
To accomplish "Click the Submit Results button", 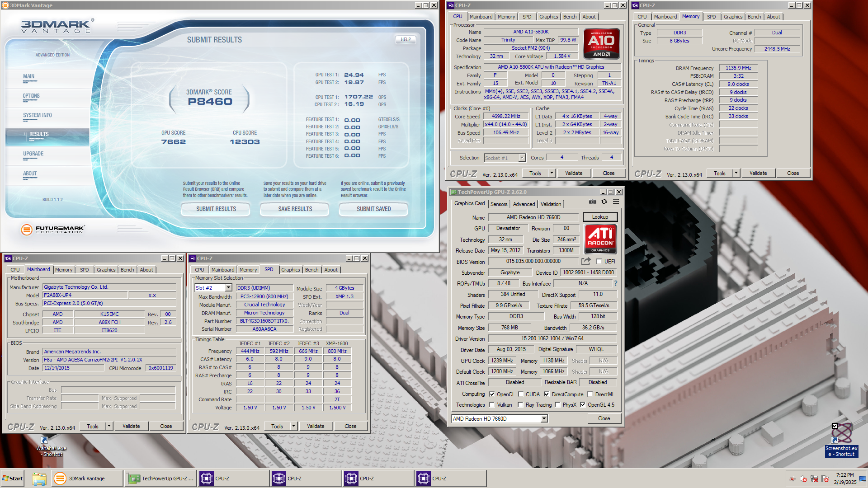I will point(216,209).
